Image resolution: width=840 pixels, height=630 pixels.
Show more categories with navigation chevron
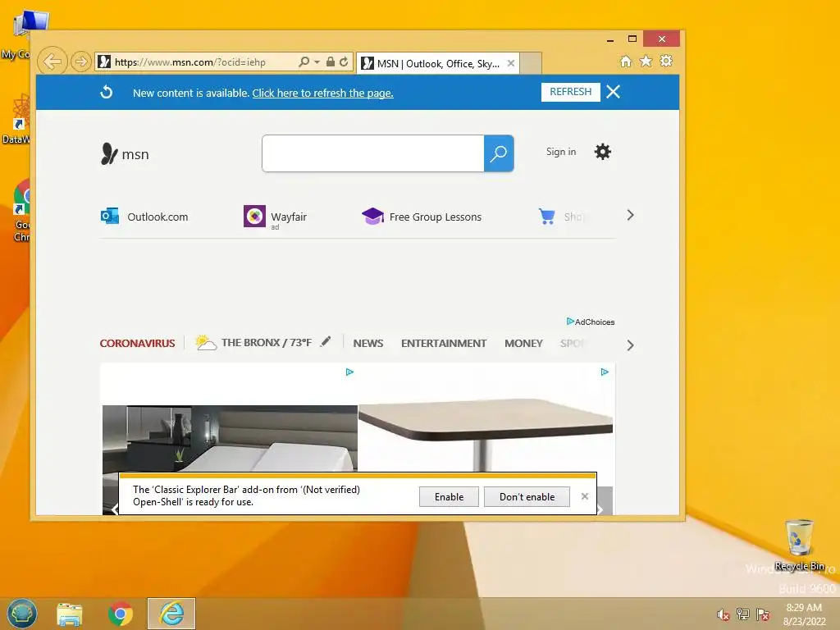tap(631, 345)
